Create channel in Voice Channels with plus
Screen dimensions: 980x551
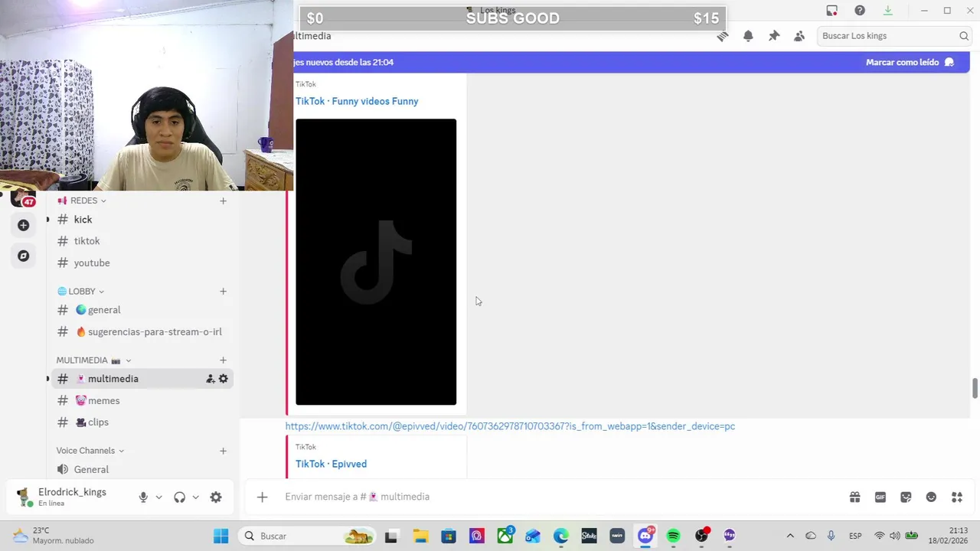[x=223, y=451]
